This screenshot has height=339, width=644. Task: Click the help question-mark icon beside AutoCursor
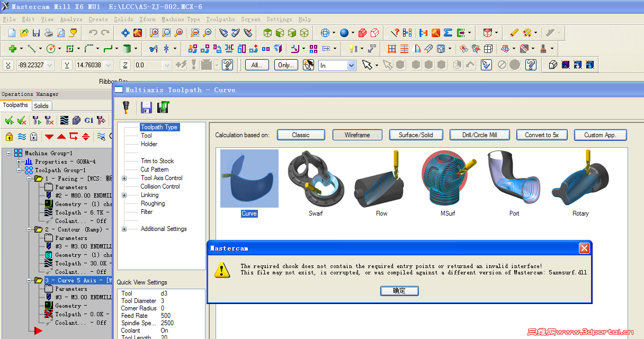(228, 65)
